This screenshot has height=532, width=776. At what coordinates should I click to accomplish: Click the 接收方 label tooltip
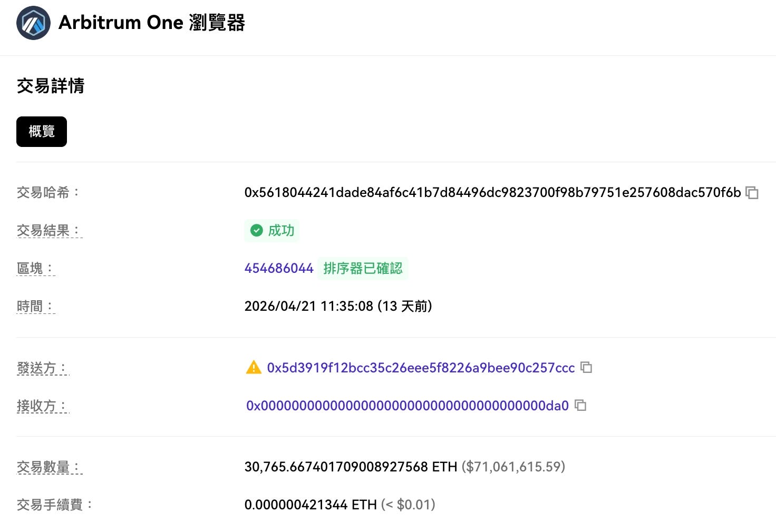point(43,406)
